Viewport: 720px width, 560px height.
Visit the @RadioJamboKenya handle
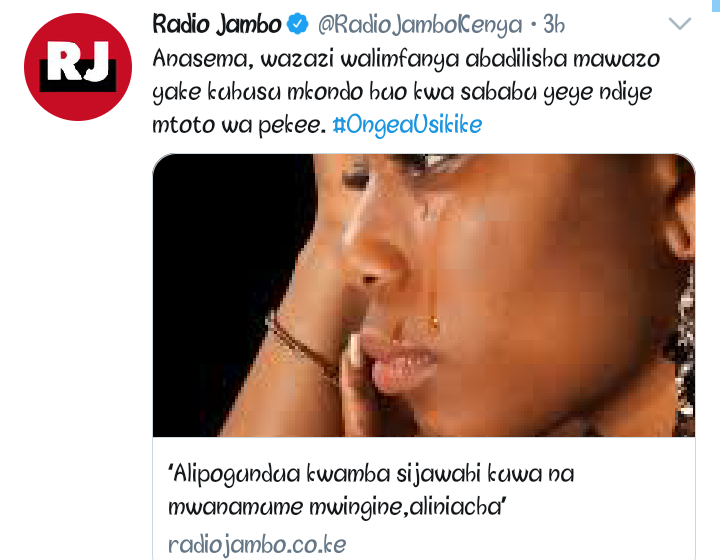click(x=420, y=25)
